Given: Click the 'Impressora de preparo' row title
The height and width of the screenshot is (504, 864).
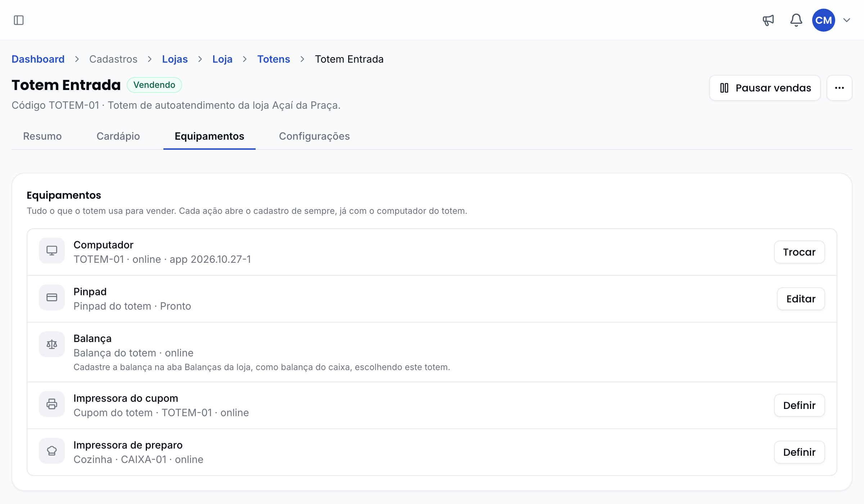Looking at the screenshot, I should (x=128, y=445).
